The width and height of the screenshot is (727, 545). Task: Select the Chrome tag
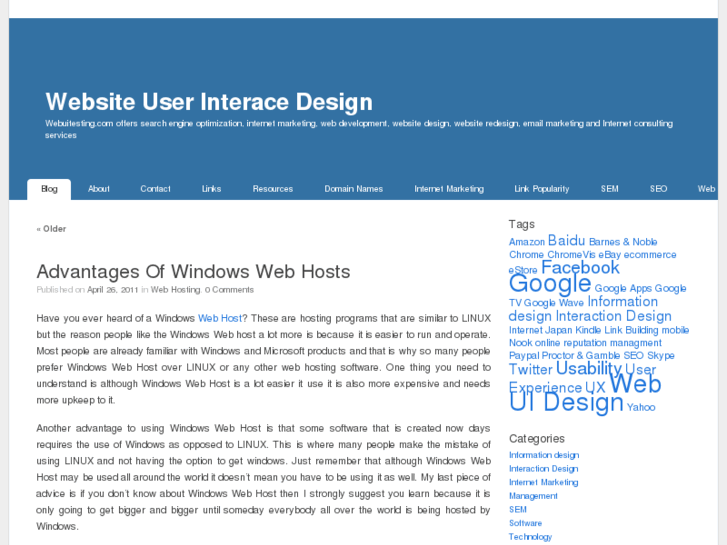click(x=526, y=255)
